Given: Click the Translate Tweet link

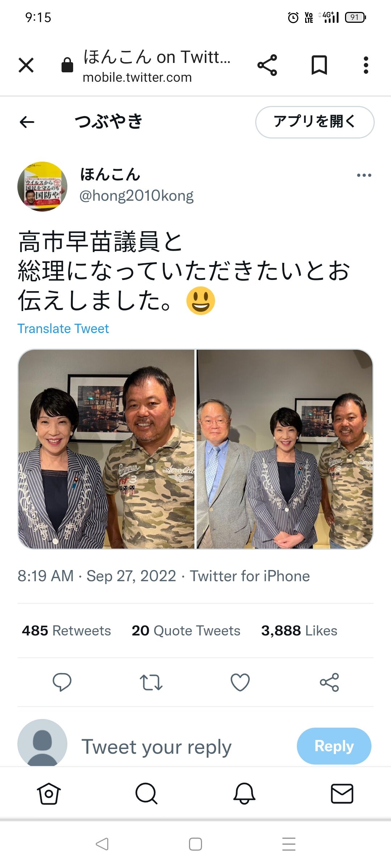Looking at the screenshot, I should pos(63,328).
